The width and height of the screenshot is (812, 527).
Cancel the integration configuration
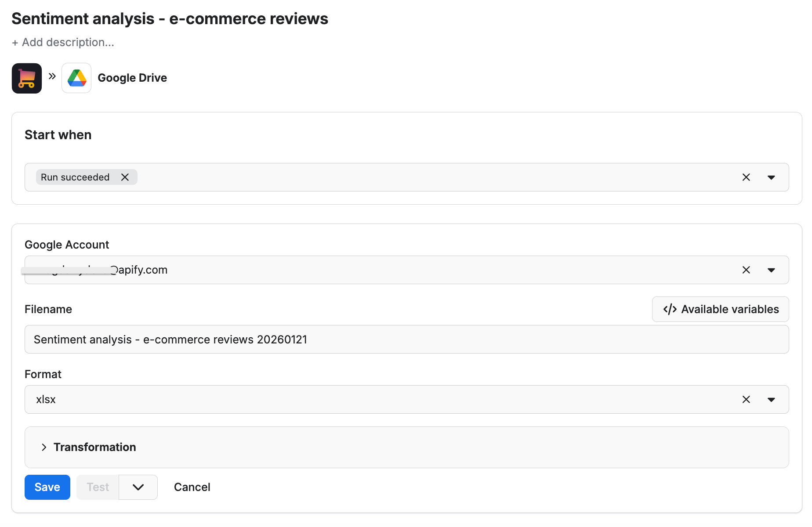coord(192,487)
